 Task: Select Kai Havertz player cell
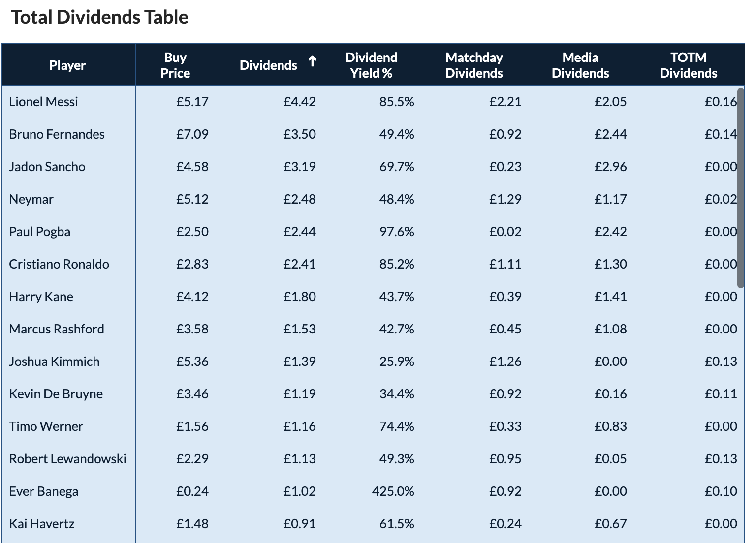42,524
